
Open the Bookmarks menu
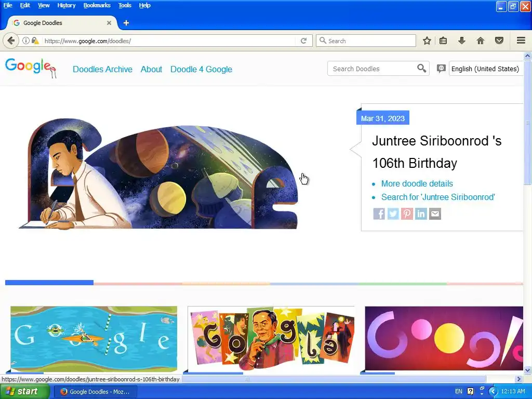(x=97, y=5)
